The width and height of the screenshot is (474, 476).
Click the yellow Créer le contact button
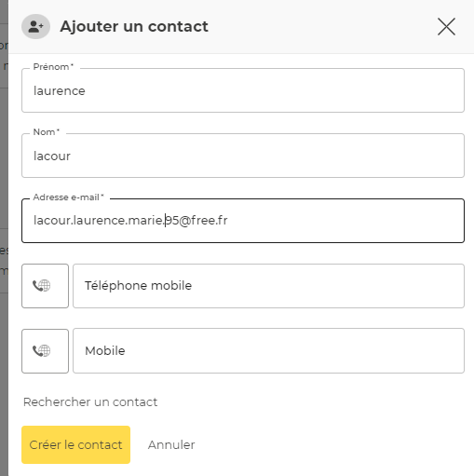75,444
